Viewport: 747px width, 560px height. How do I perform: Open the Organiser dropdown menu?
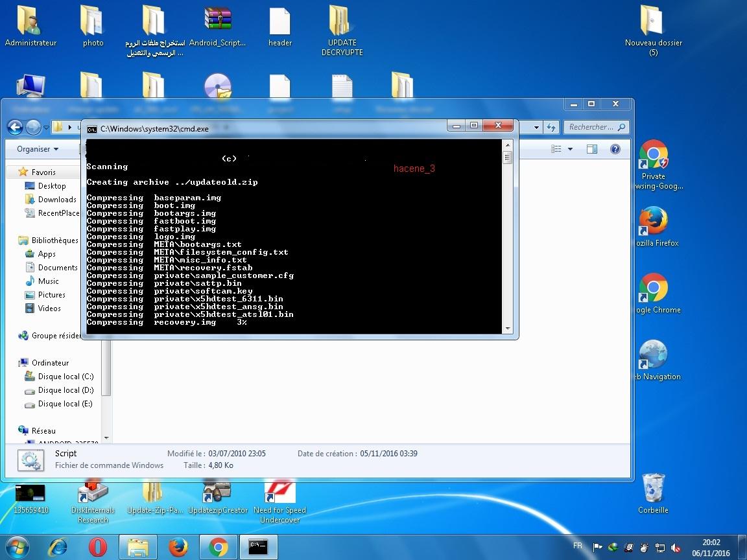point(38,149)
